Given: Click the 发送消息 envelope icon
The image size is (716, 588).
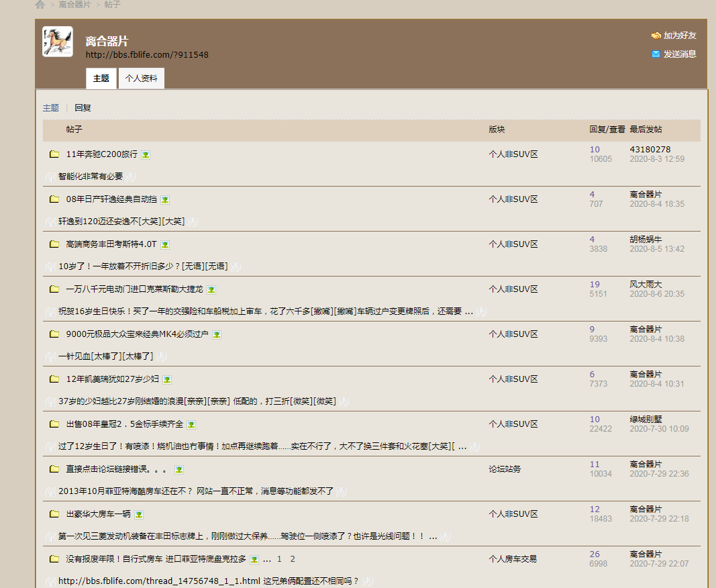Looking at the screenshot, I should click(656, 54).
